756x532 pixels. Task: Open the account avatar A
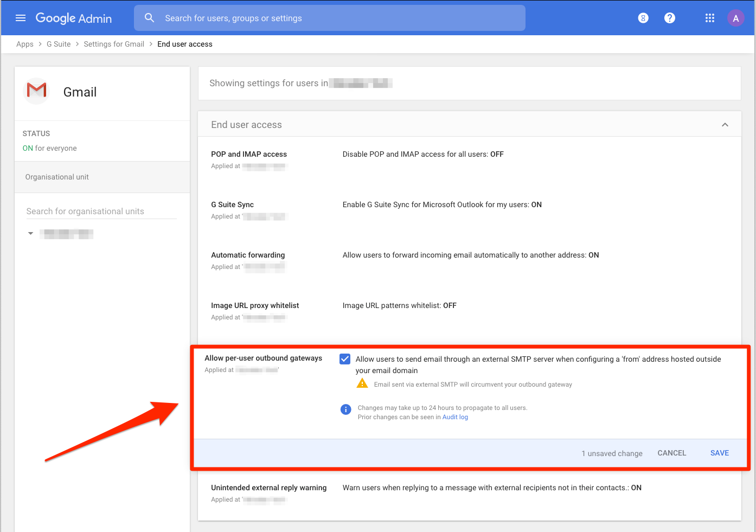[x=736, y=18]
